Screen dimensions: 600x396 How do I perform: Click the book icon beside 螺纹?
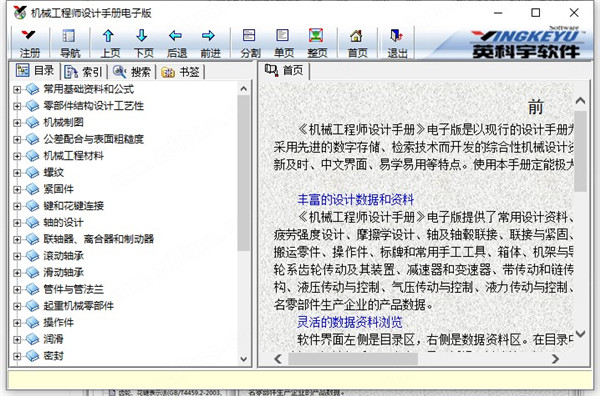coord(33,173)
